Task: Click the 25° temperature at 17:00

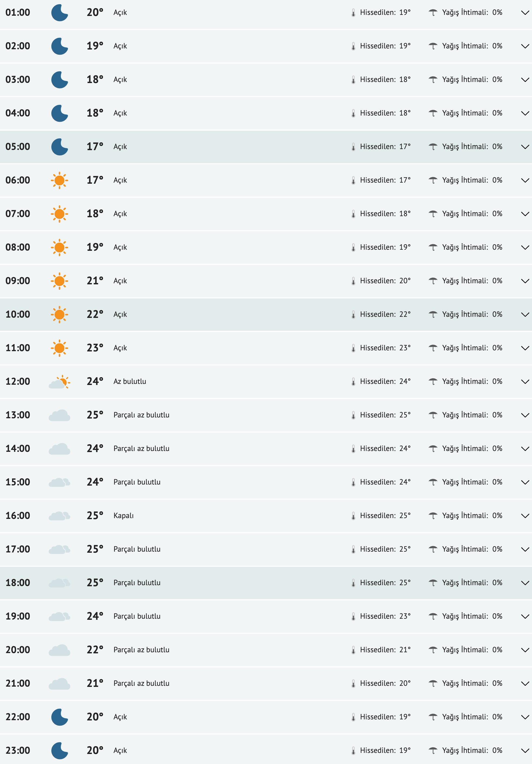Action: point(95,549)
